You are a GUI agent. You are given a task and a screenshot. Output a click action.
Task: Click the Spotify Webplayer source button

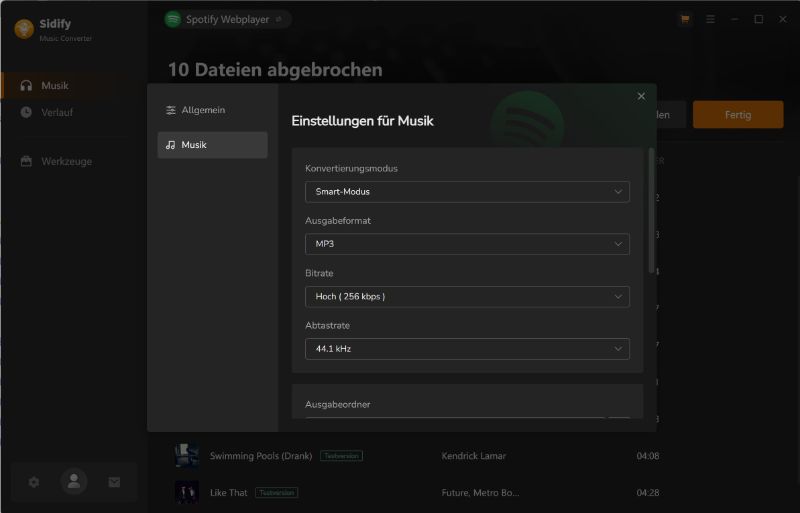click(x=228, y=19)
